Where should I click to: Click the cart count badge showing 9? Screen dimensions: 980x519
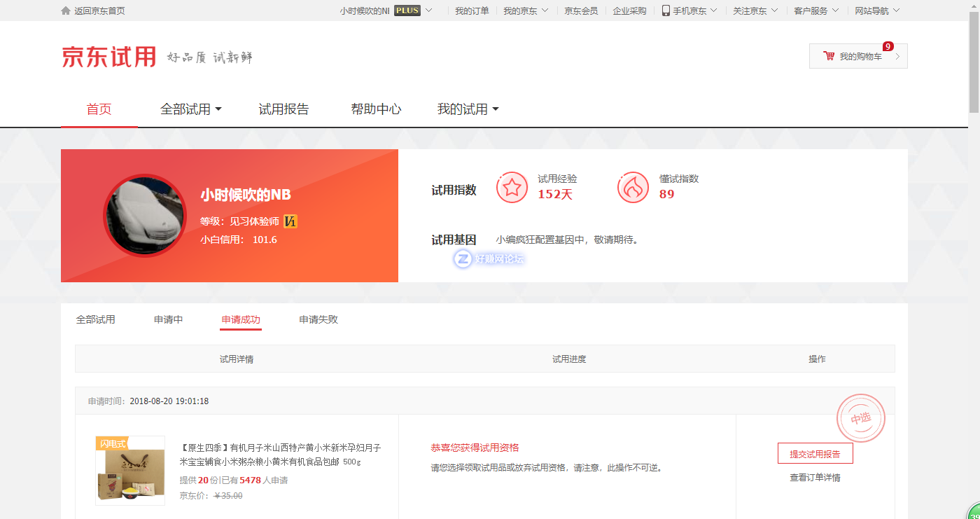(x=888, y=46)
